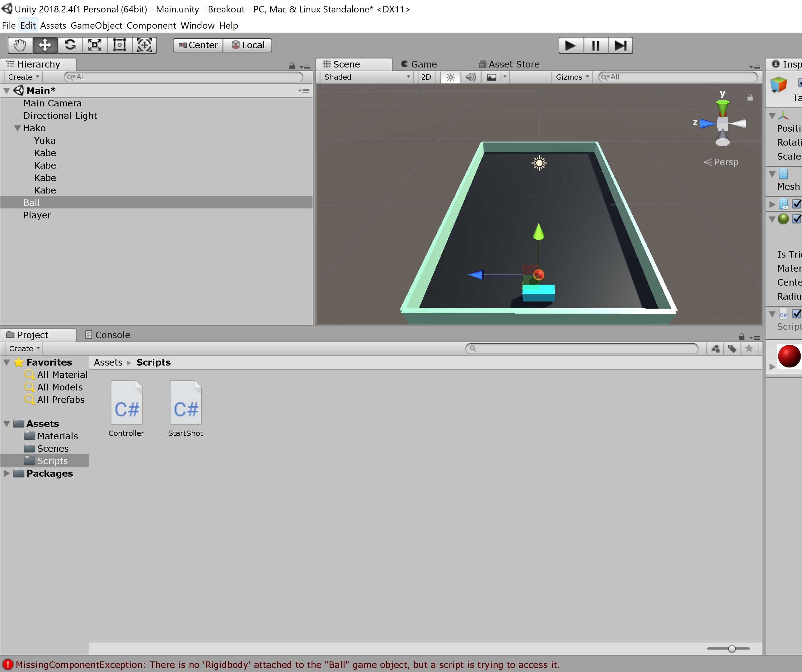Expand the Packages folder
This screenshot has width=802, height=672.
[x=7, y=474]
